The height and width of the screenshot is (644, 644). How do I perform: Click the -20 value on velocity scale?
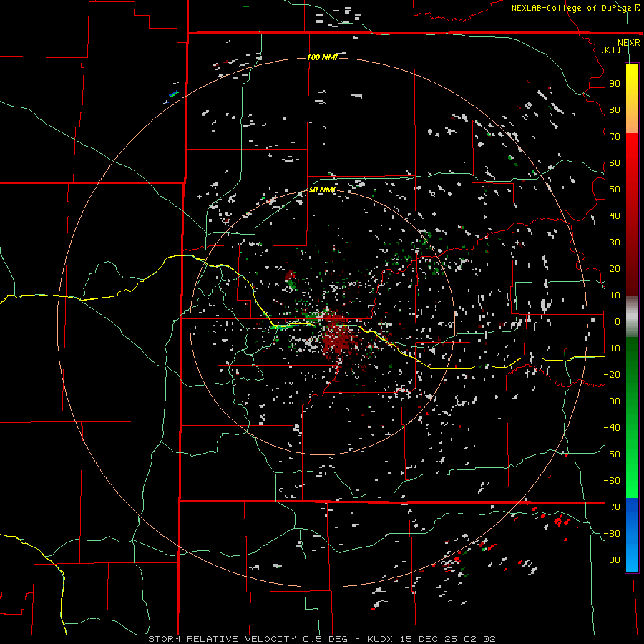click(612, 374)
